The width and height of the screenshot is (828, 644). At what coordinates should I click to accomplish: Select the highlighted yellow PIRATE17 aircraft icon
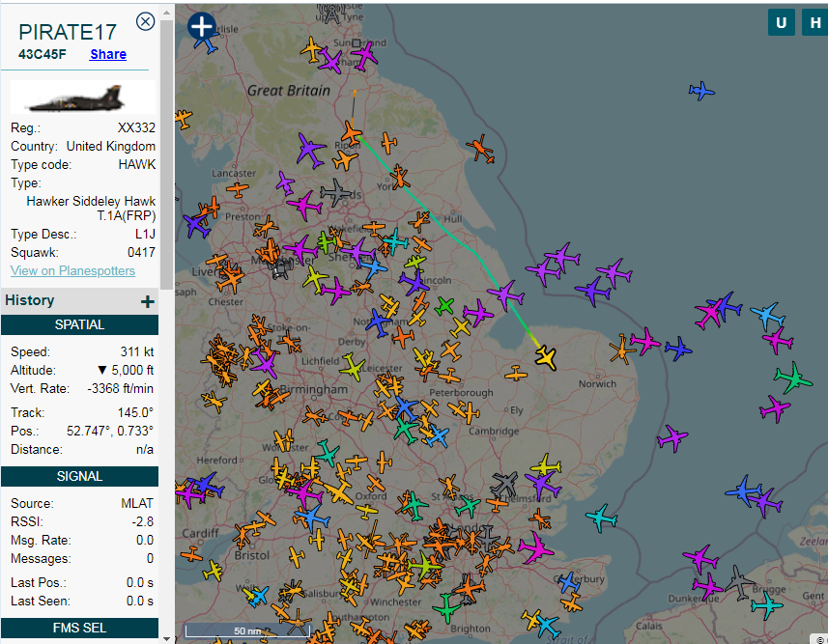[546, 358]
